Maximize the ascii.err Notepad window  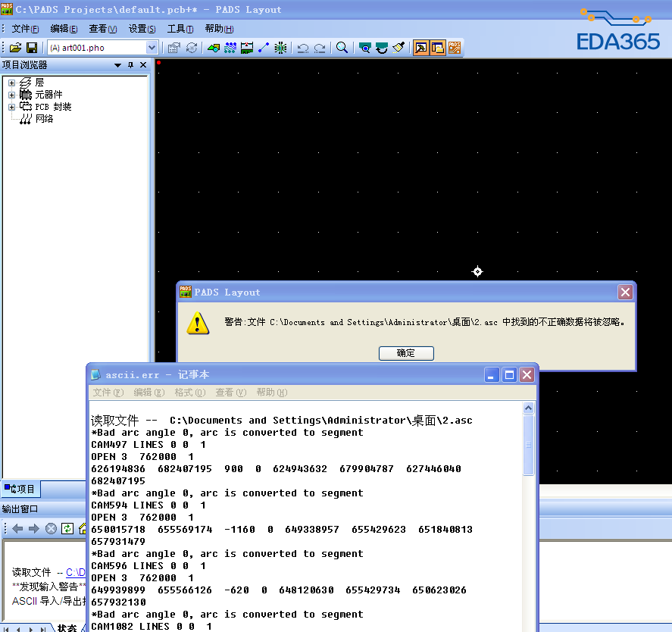point(509,375)
